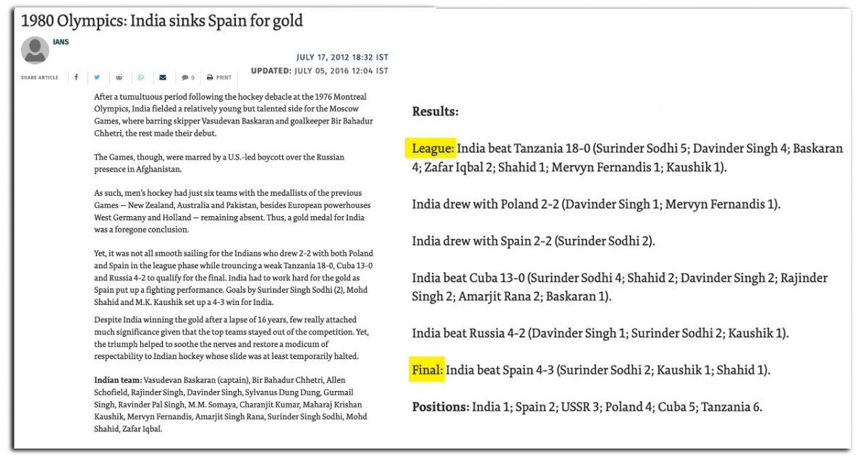Click the Results heading
Screen dimensions: 868x456
point(435,112)
